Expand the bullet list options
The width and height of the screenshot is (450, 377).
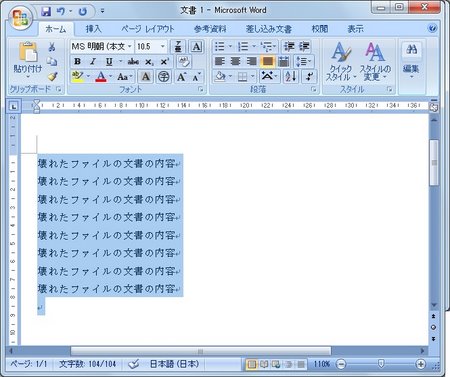[x=230, y=46]
